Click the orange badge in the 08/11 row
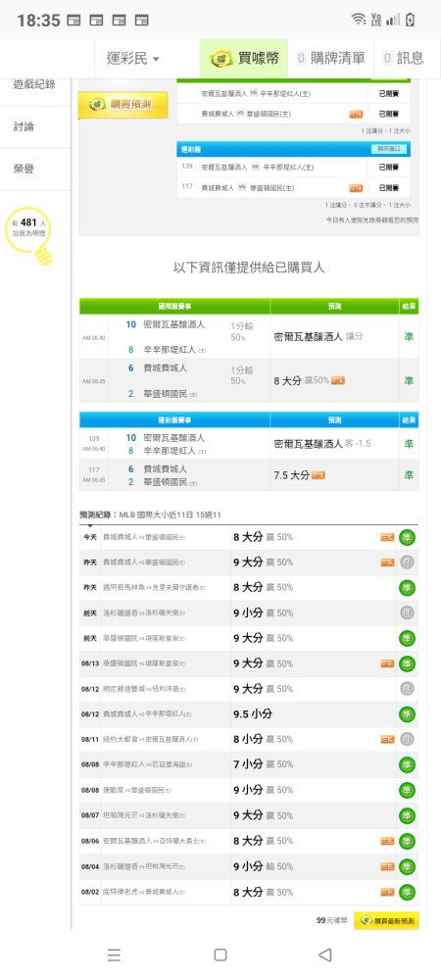 pyautogui.click(x=387, y=739)
